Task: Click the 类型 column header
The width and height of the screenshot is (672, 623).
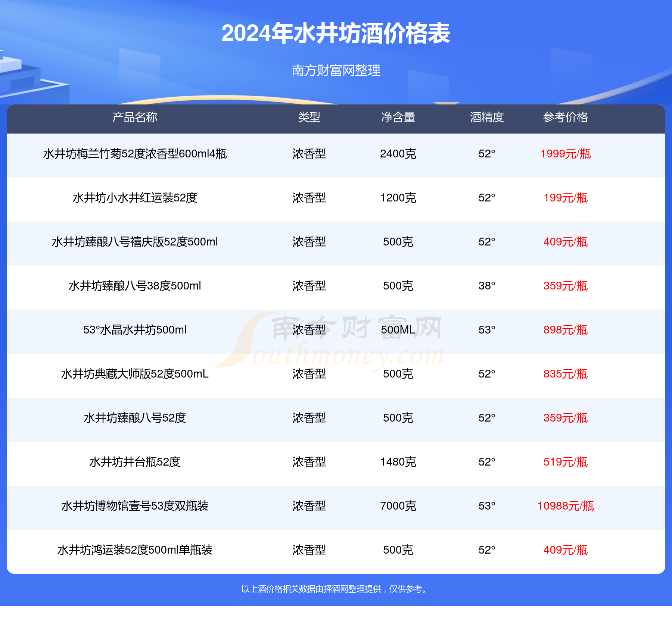Action: point(309,117)
